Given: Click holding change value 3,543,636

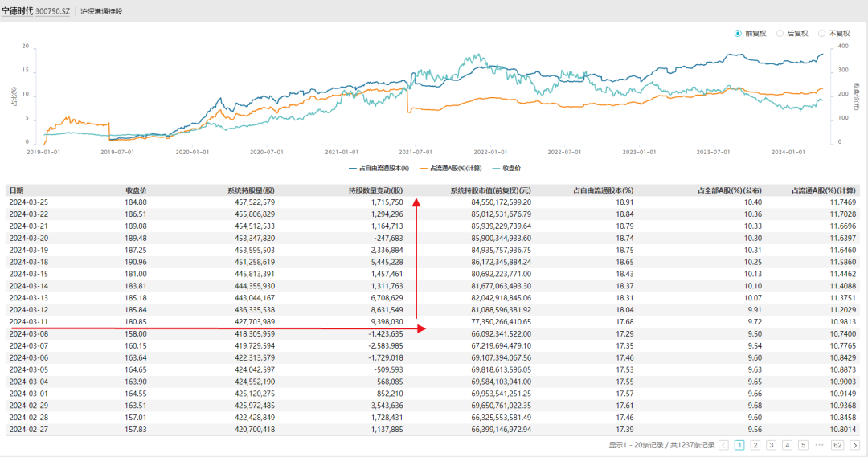Looking at the screenshot, I should (387, 406).
